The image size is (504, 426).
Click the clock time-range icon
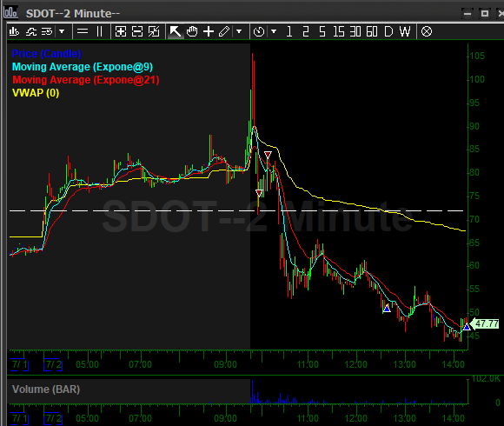(259, 31)
